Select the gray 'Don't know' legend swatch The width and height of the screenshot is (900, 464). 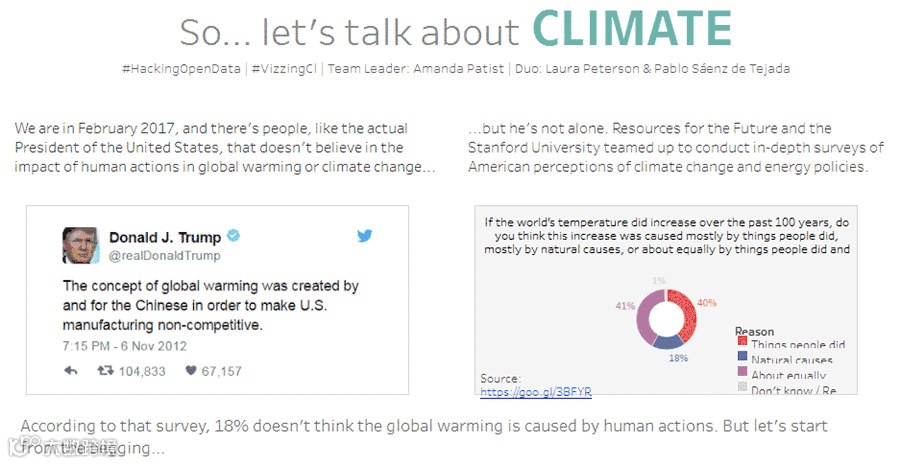742,388
